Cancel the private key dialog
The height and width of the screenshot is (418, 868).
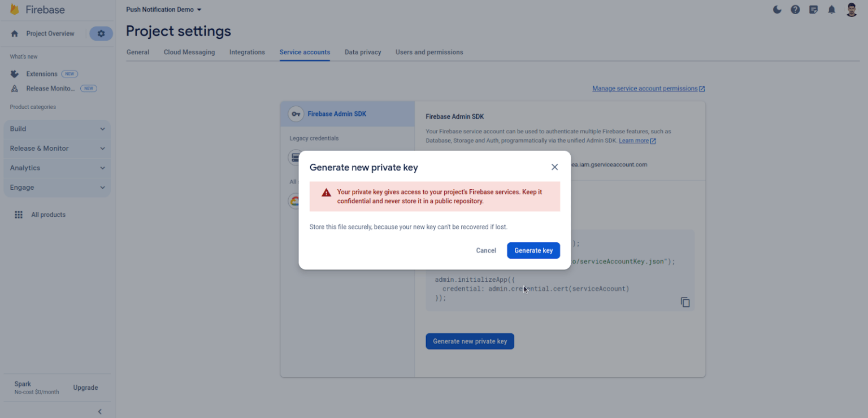(x=485, y=250)
